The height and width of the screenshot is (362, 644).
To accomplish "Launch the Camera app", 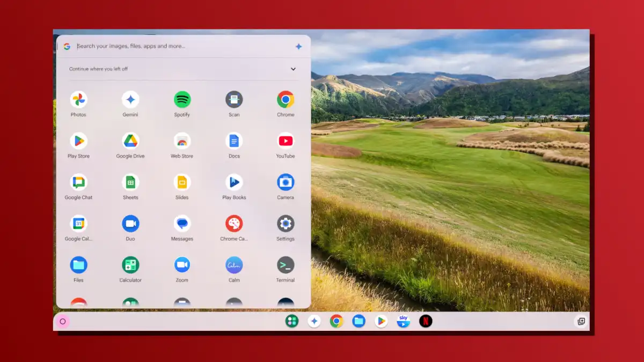I will tap(286, 182).
